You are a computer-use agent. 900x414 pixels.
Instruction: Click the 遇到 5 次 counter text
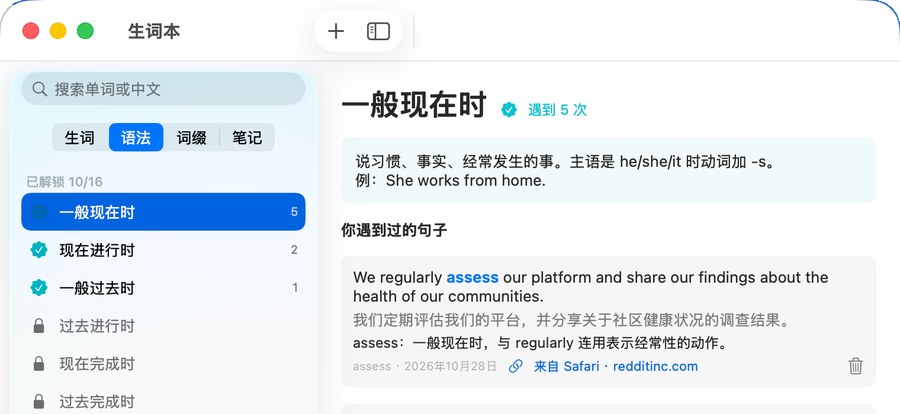click(557, 110)
